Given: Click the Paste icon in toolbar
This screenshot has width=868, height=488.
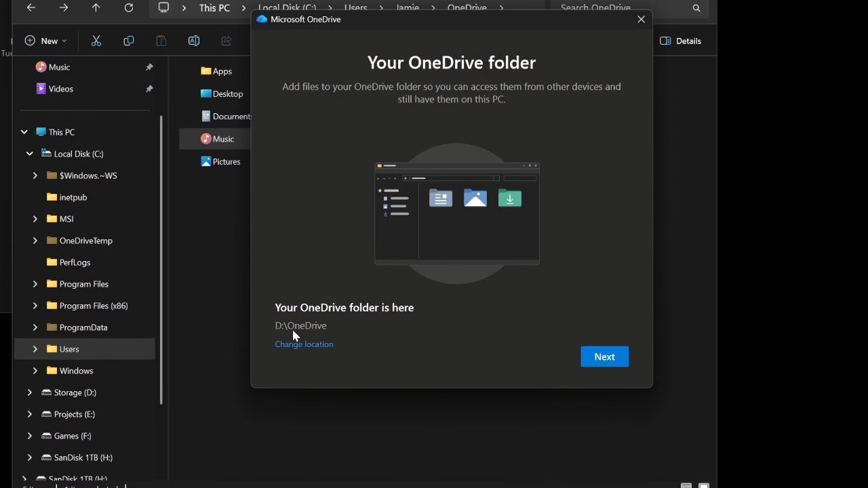Looking at the screenshot, I should coord(161,41).
